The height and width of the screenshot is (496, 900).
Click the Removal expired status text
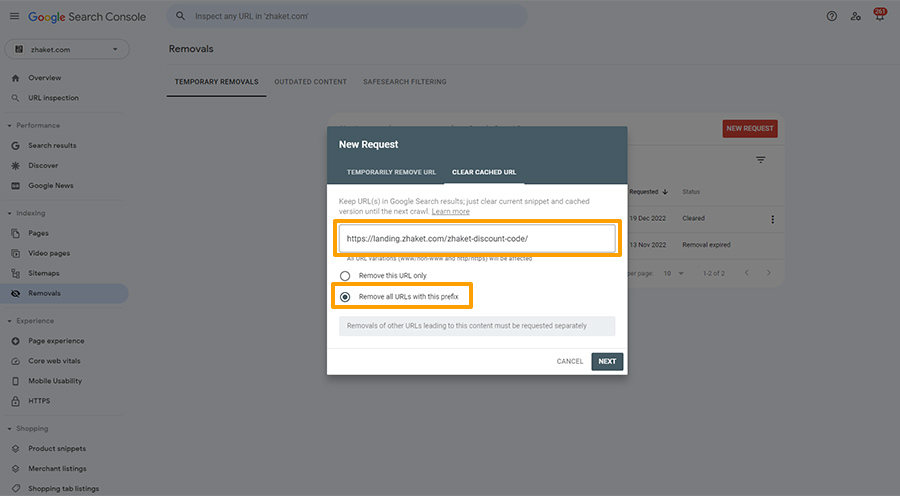click(707, 245)
